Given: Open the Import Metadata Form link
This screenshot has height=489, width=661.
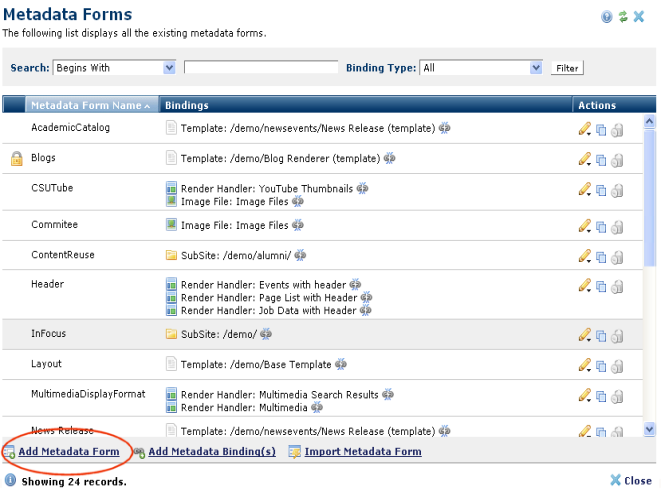Looking at the screenshot, I should click(363, 452).
